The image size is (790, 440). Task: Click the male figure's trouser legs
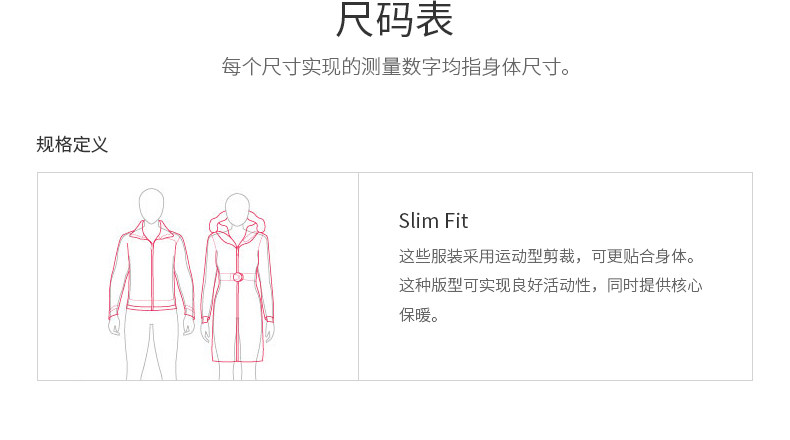click(x=152, y=345)
